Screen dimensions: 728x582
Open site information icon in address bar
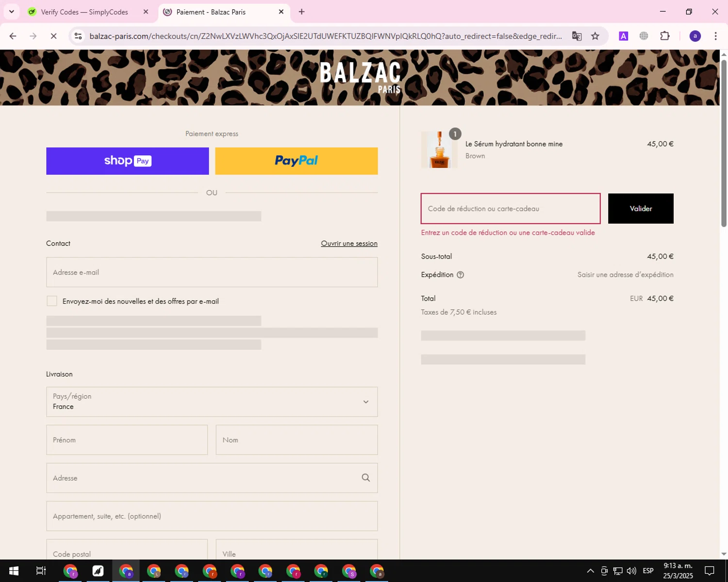[78, 36]
